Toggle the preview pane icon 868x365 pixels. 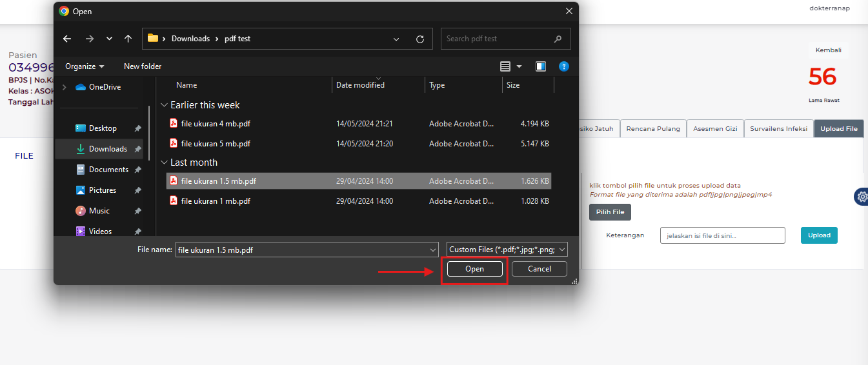click(x=541, y=66)
